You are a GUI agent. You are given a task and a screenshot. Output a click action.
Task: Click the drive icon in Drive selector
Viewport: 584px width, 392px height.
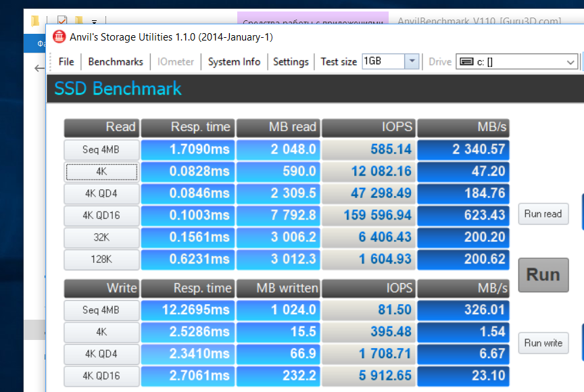(x=466, y=62)
